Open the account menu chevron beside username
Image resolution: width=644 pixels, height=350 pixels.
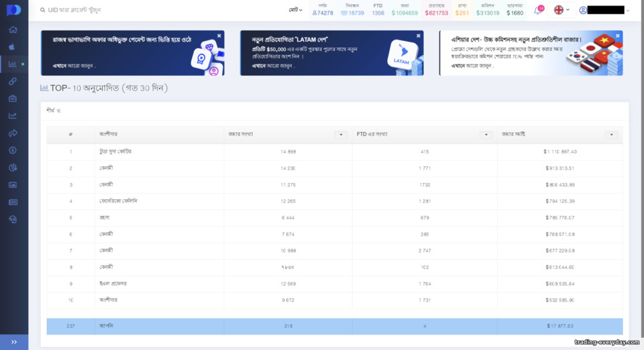tap(628, 11)
